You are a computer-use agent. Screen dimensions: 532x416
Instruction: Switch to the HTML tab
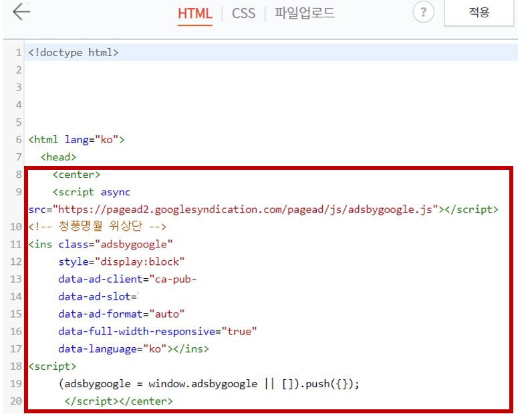pos(195,13)
